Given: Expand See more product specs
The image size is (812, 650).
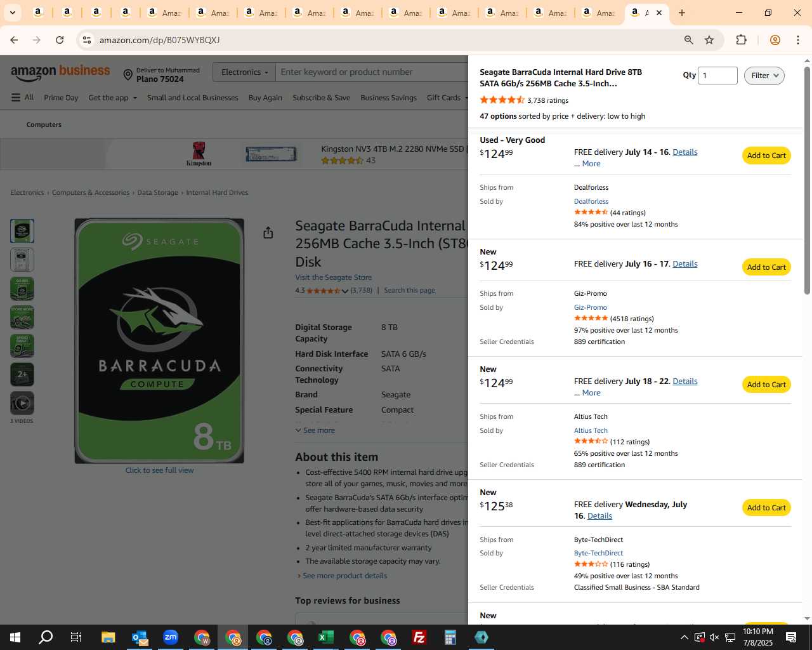Looking at the screenshot, I should coord(315,430).
